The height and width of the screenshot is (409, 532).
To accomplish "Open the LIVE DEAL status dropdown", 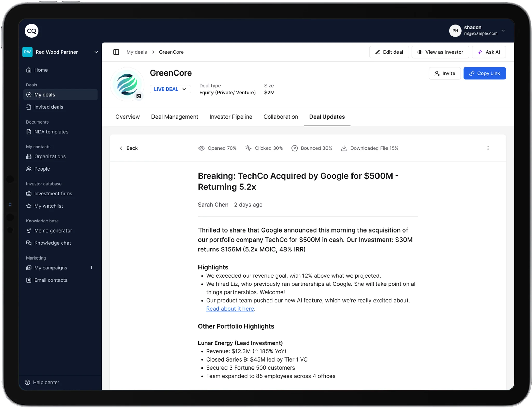I will (x=170, y=89).
